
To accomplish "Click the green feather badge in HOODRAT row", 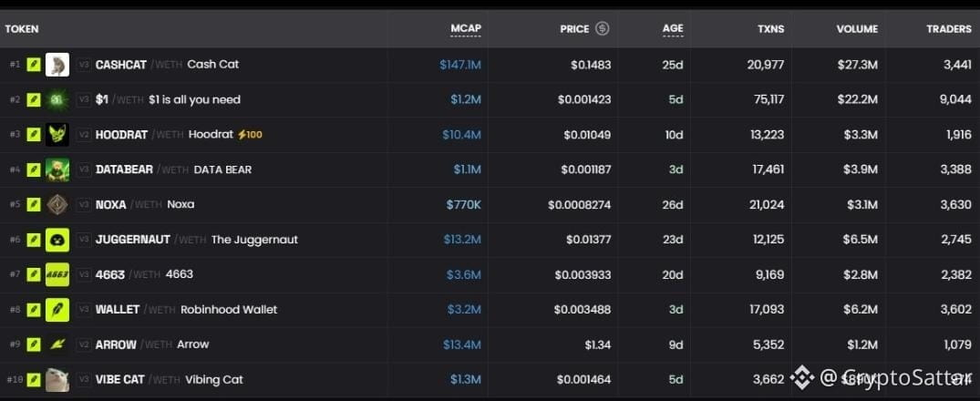I will coord(34,134).
